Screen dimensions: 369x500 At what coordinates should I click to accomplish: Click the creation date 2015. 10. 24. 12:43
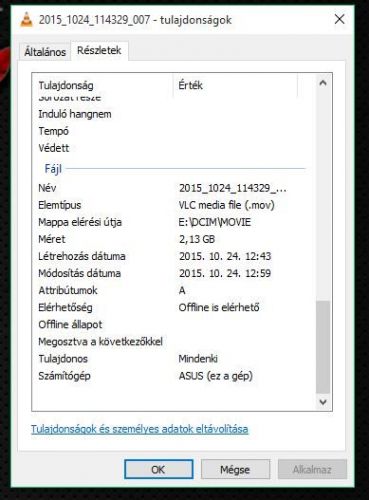click(225, 256)
